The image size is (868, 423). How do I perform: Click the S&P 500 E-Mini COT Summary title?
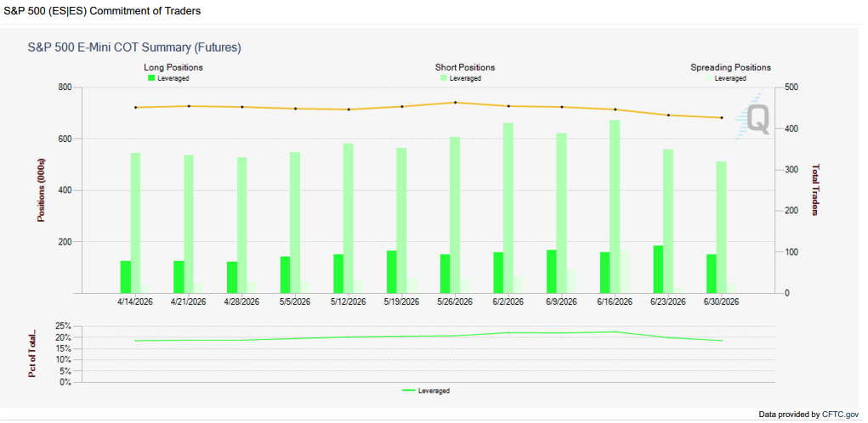[134, 48]
